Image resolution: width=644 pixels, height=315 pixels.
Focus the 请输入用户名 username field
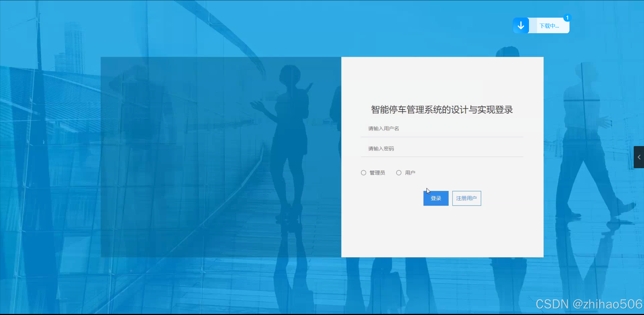[x=442, y=129]
